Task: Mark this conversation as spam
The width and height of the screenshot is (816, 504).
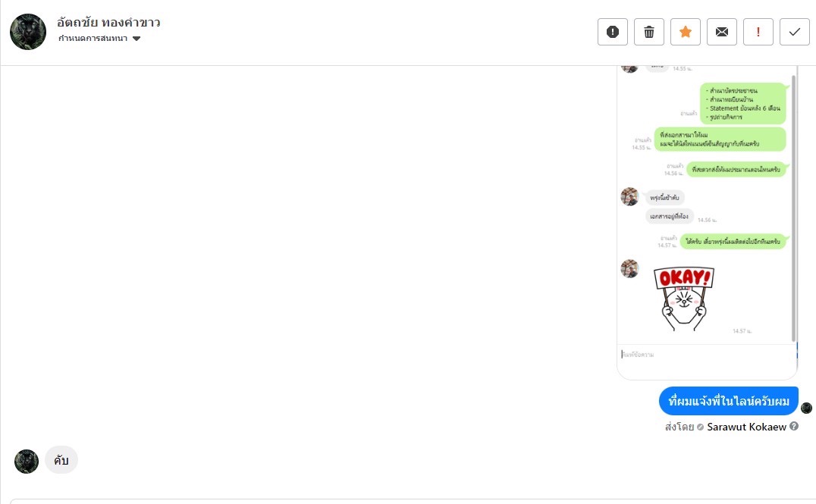Action: point(613,32)
